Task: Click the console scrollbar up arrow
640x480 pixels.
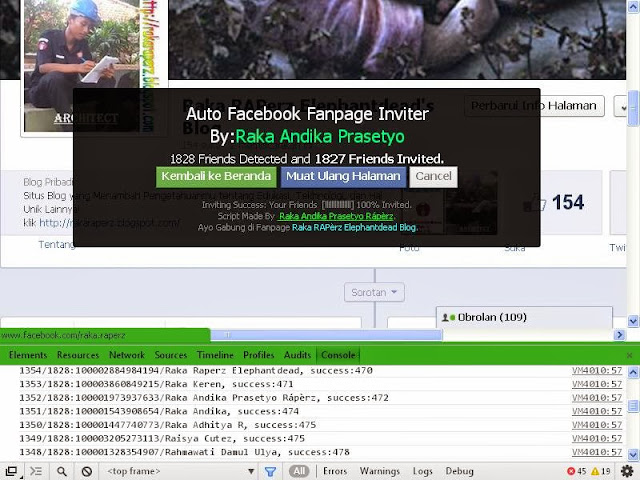Action: click(x=633, y=372)
